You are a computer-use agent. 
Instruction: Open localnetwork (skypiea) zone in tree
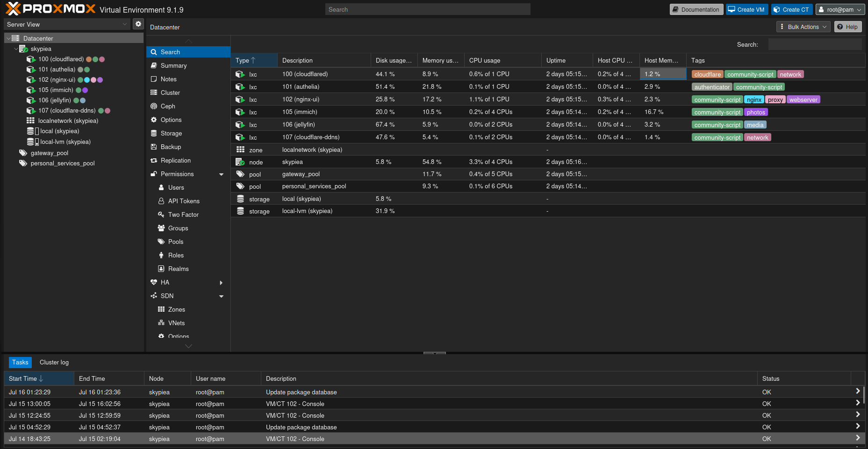click(x=68, y=121)
